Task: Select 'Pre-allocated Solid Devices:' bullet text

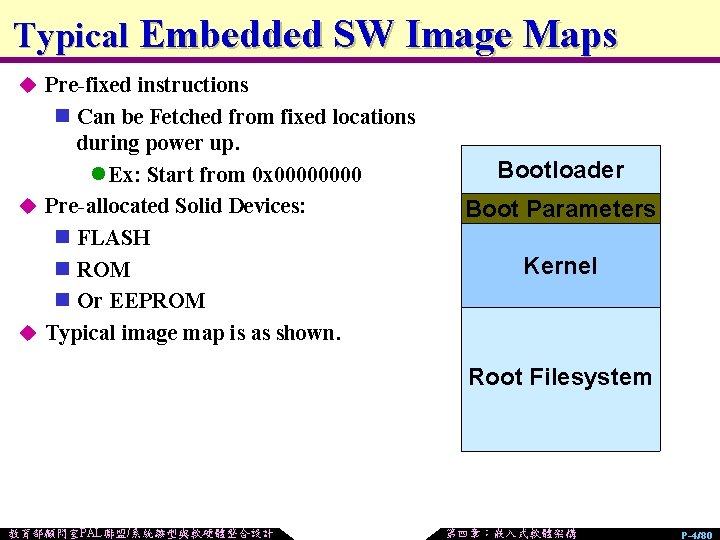Action: click(x=175, y=206)
